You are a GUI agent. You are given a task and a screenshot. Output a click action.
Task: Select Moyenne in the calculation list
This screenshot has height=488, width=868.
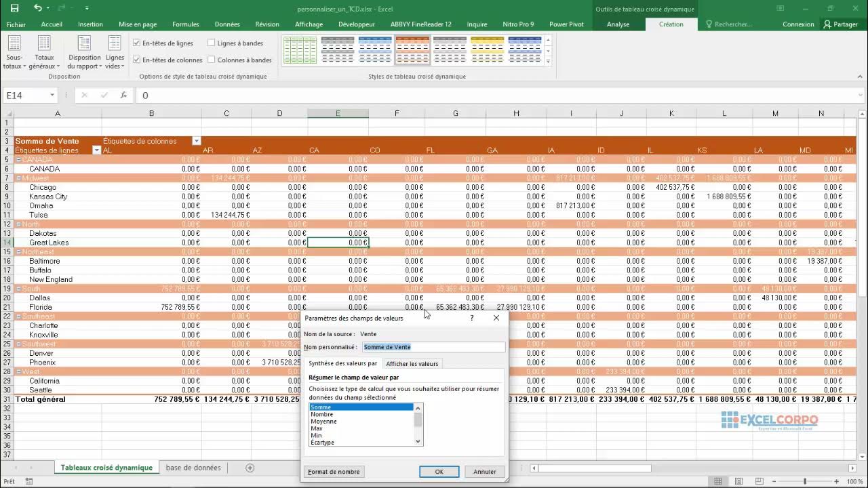(x=362, y=422)
